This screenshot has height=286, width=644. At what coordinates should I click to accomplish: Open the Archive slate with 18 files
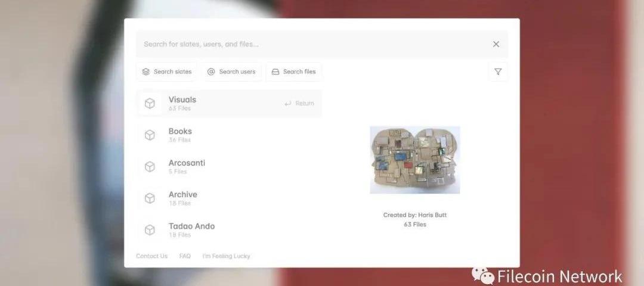click(x=229, y=198)
